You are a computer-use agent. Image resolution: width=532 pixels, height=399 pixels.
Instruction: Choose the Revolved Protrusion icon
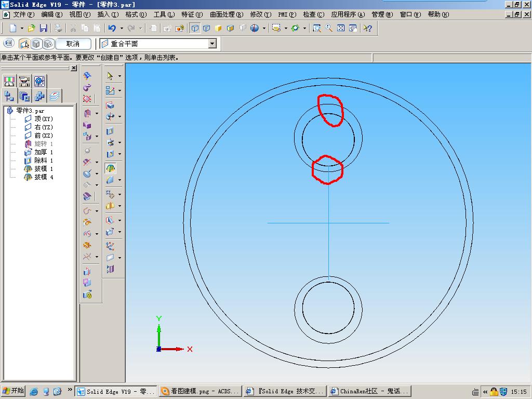click(x=110, y=116)
